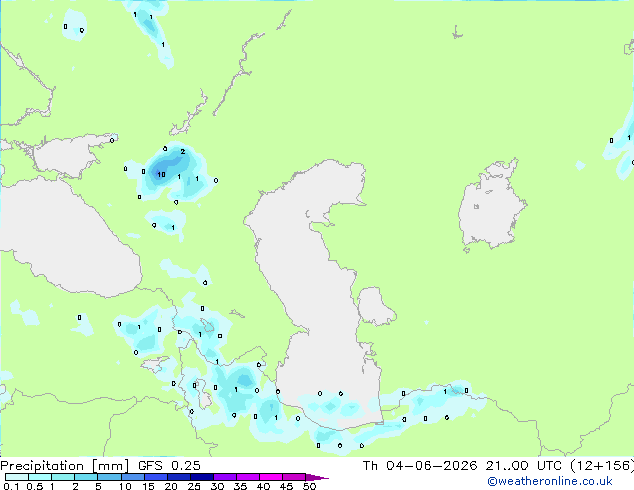Select the 0.5–1 mm legend swatch
Image resolution: width=634 pixels, height=490 pixels.
point(40,477)
